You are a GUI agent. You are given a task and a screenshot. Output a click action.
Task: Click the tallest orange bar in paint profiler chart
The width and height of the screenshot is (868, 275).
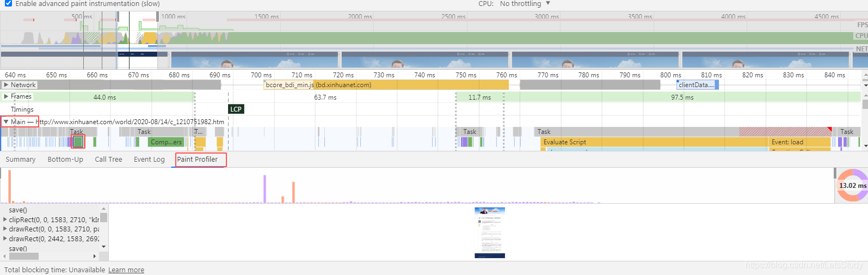pos(9,186)
